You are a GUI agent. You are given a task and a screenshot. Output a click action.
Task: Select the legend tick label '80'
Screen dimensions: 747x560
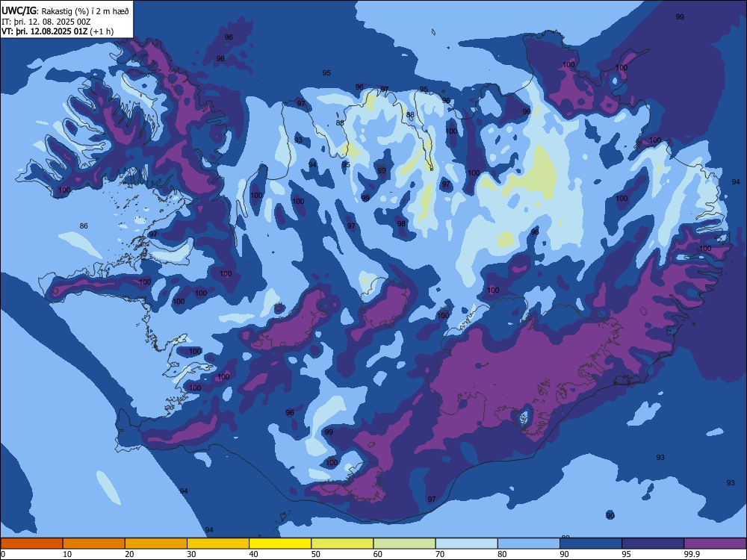[502, 554]
